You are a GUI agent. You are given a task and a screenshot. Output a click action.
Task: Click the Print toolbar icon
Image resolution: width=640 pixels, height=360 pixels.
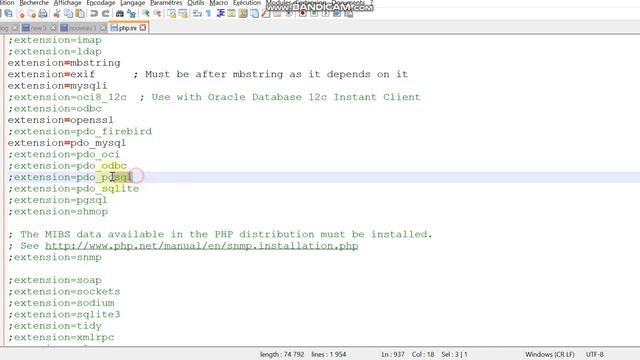point(42,13)
